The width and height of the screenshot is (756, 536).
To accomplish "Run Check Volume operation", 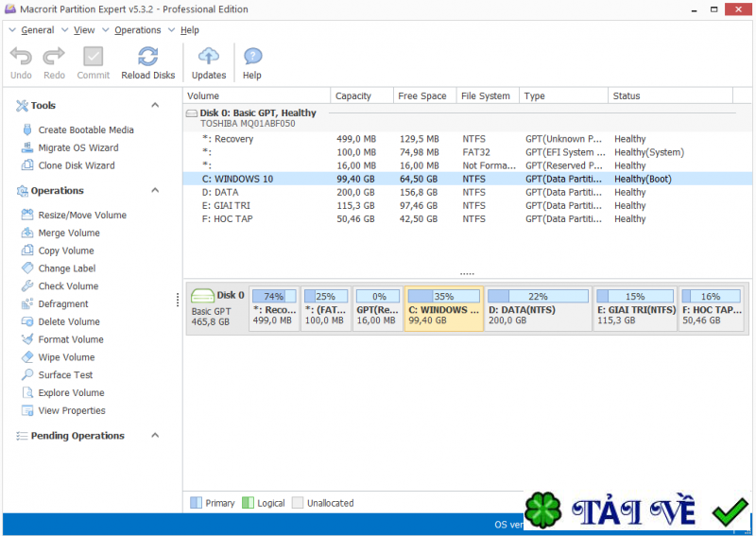I will pyautogui.click(x=60, y=286).
